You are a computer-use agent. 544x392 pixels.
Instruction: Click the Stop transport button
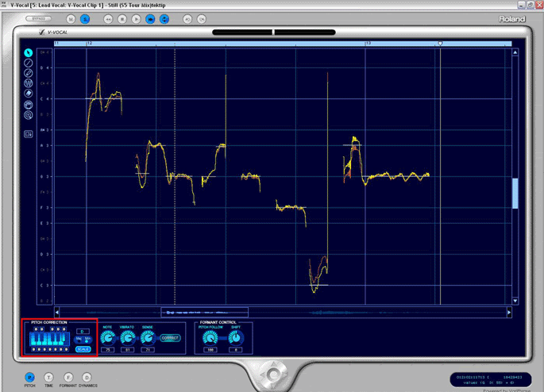click(122, 19)
